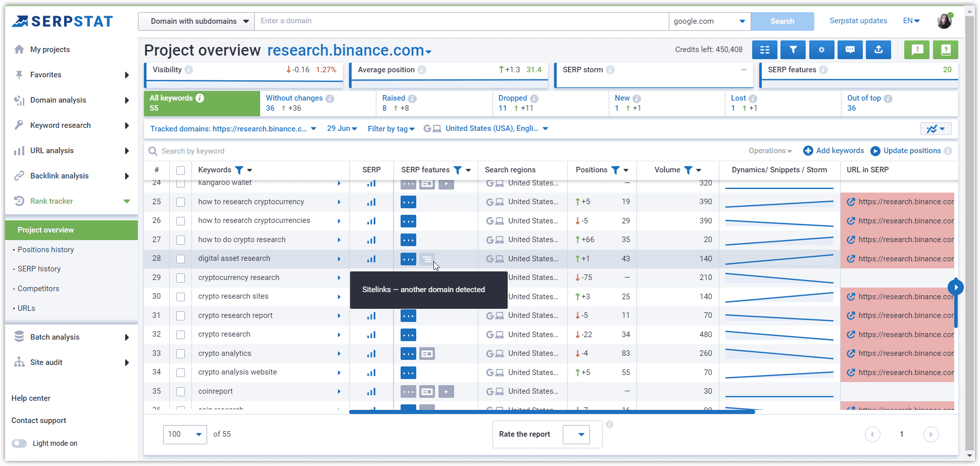Open Tracked domains dropdown
Viewport: 980px width, 466px height.
tap(233, 129)
